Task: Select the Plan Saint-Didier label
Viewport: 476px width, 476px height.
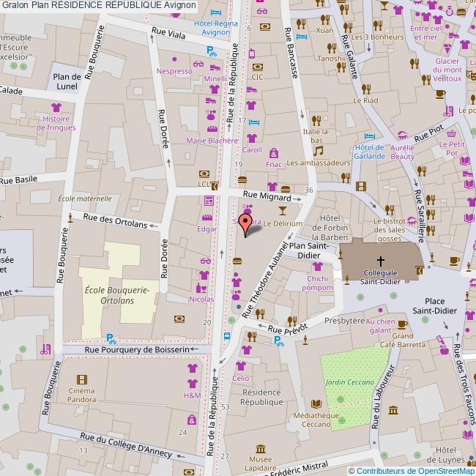Action: (309, 250)
